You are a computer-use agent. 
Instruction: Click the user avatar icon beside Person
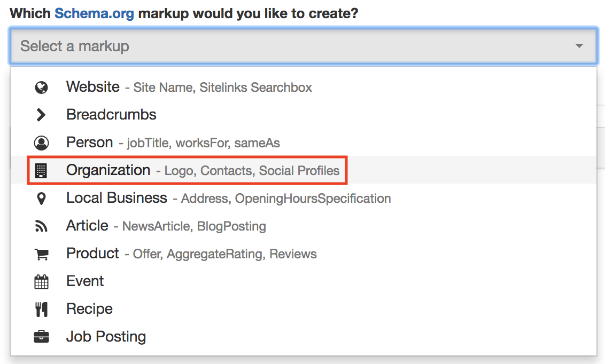click(x=41, y=143)
